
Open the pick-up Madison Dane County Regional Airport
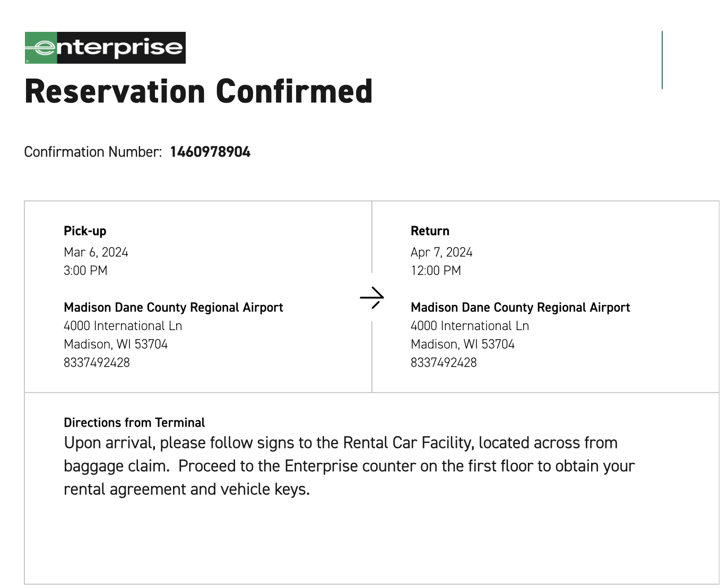[174, 308]
